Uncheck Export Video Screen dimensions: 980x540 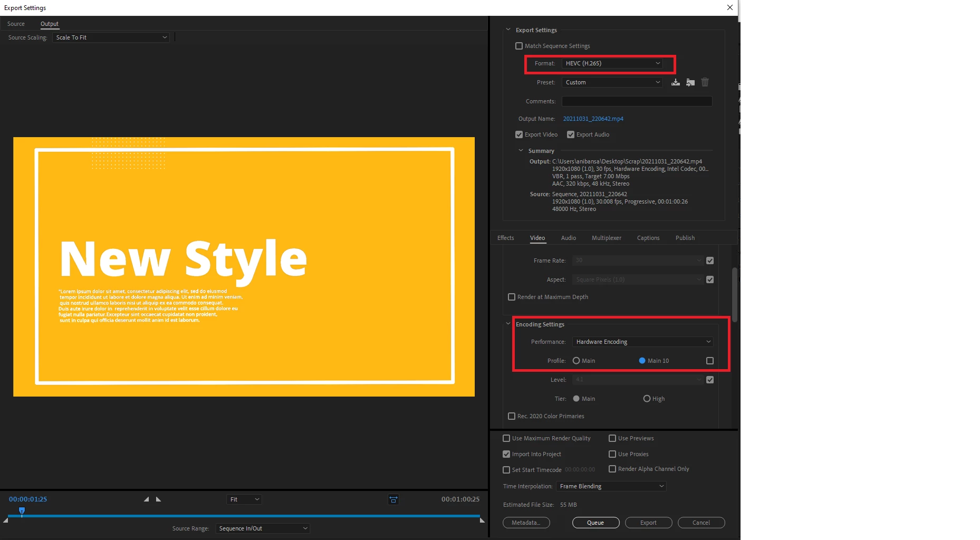pyautogui.click(x=519, y=134)
